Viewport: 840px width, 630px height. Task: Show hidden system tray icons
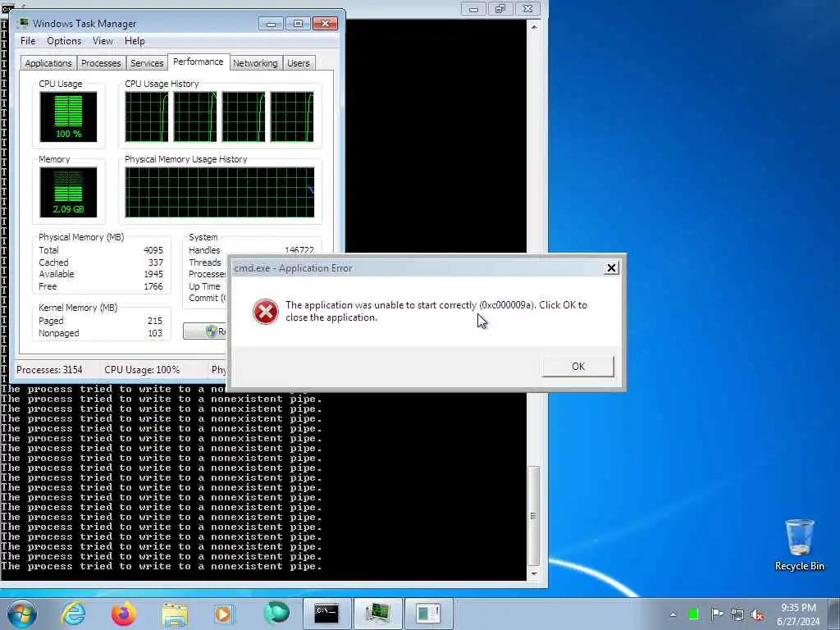click(x=673, y=614)
